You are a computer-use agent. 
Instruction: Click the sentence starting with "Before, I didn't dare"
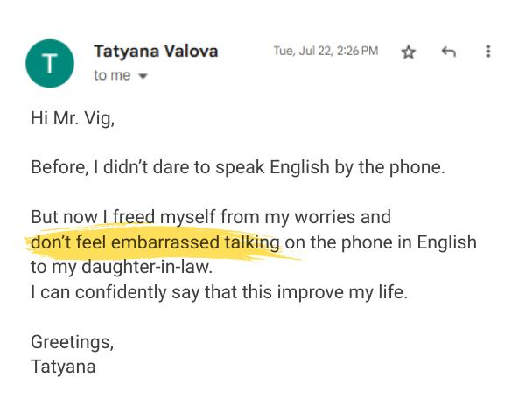tap(237, 167)
